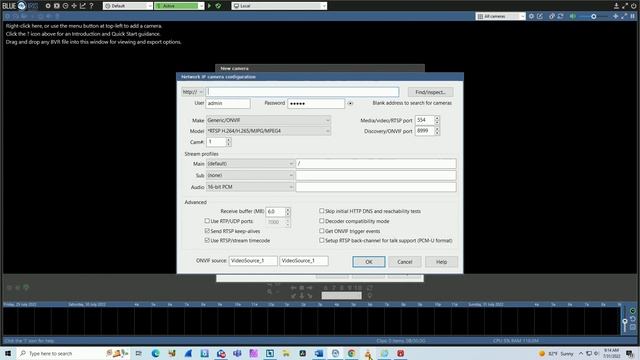Click the User field containing admin
Image resolution: width=640 pixels, height=360 pixels.
228,103
